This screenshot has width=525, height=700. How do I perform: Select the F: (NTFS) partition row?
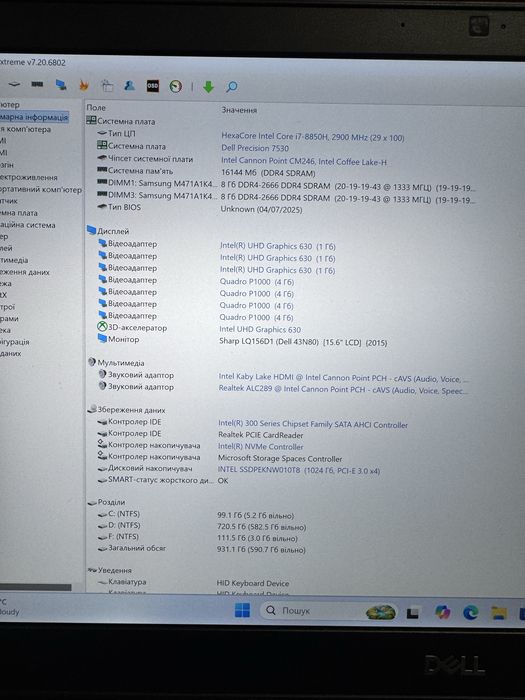click(197, 538)
